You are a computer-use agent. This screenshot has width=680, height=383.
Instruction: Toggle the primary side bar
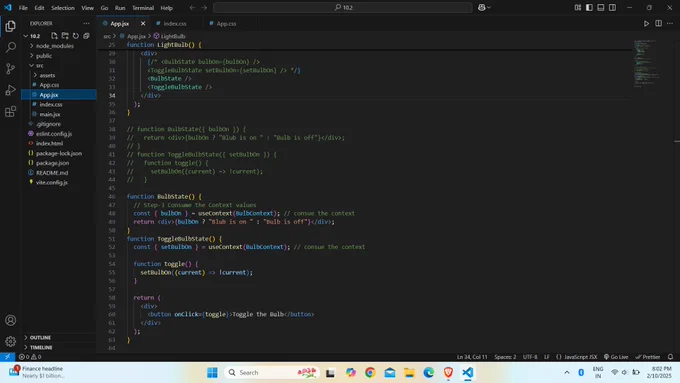[x=589, y=7]
